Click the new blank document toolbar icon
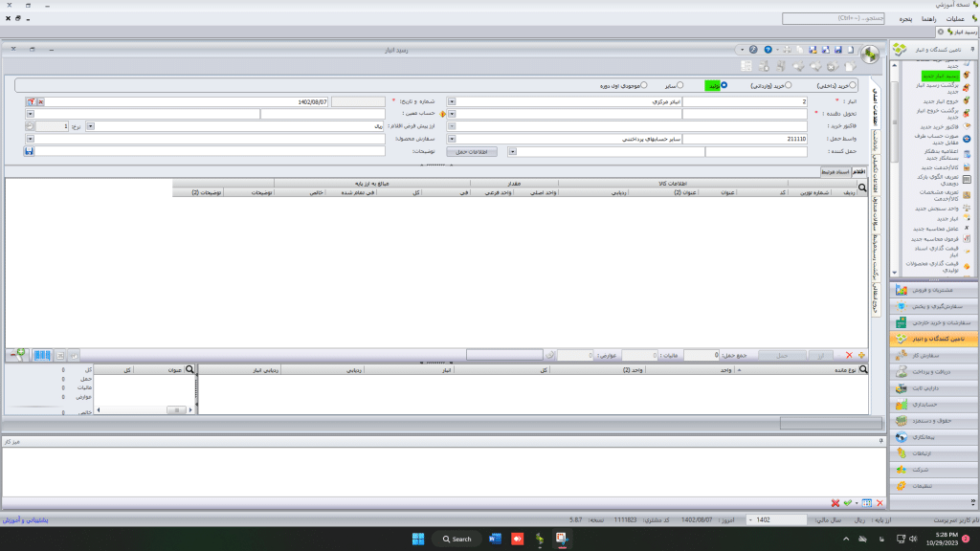 (851, 50)
